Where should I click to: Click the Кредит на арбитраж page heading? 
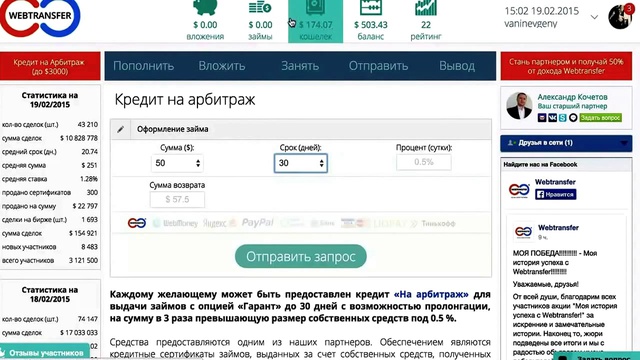[185, 100]
